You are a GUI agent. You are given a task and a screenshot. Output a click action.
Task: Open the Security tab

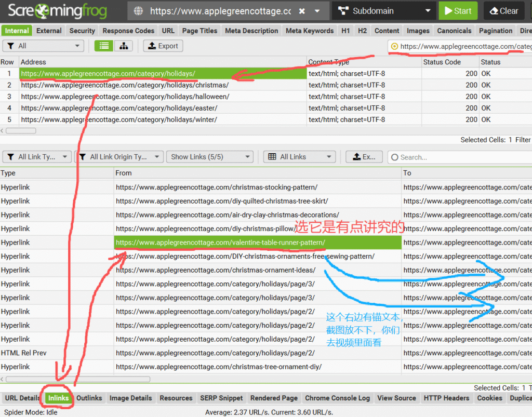pos(82,31)
